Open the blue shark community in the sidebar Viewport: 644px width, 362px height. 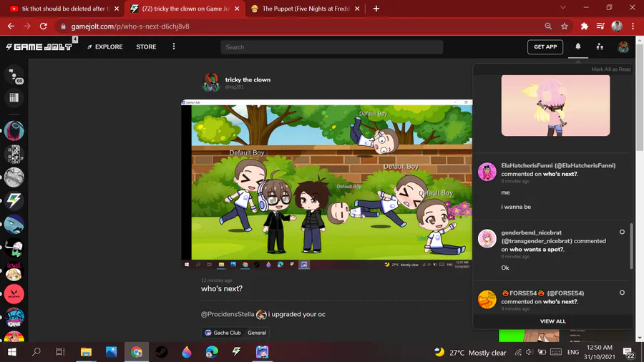(14, 224)
